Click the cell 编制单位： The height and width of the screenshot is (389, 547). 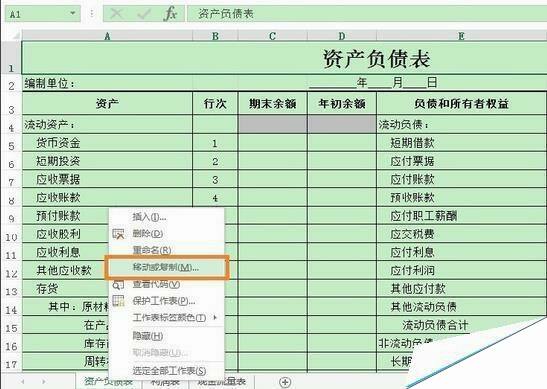tap(107, 84)
